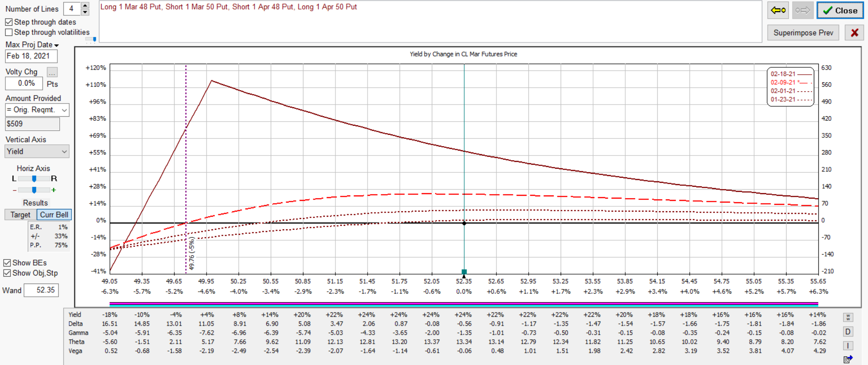Image resolution: width=868 pixels, height=365 pixels.
Task: Click the Close button with green checkmark
Action: (840, 10)
